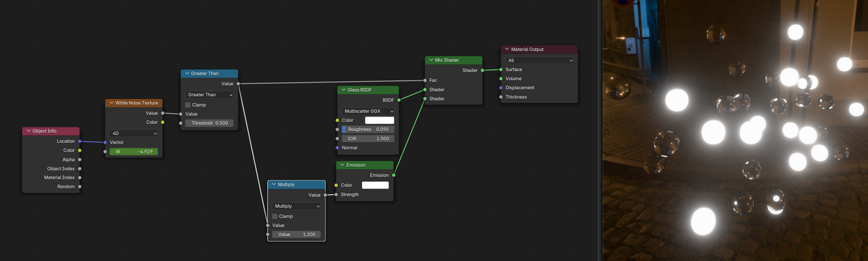
Task: Select the Mix Shader node title
Action: pyautogui.click(x=447, y=60)
